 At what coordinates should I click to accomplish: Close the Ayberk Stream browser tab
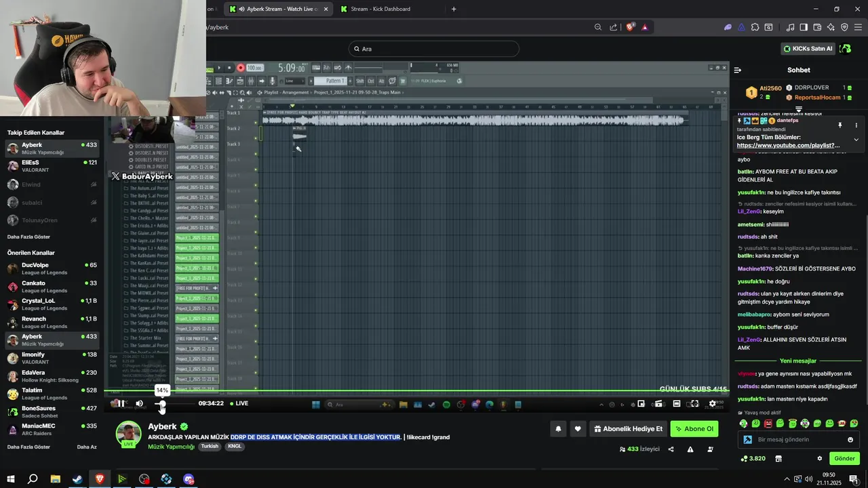coord(326,9)
